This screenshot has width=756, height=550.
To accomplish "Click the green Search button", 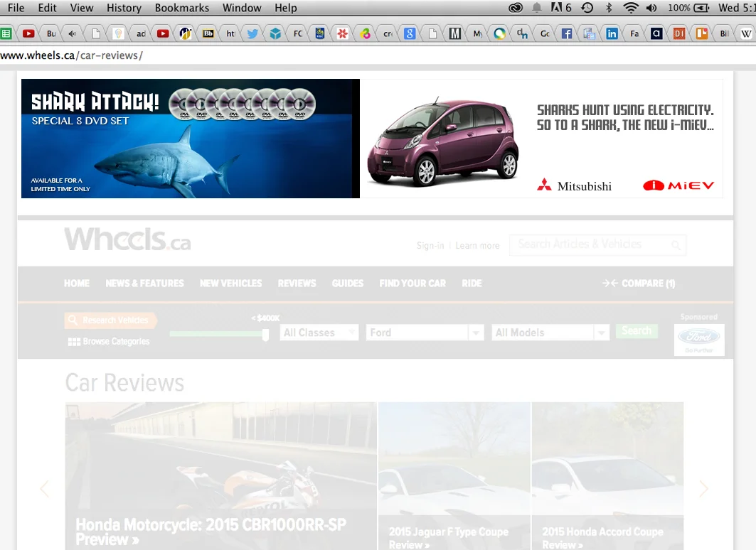I will click(637, 330).
